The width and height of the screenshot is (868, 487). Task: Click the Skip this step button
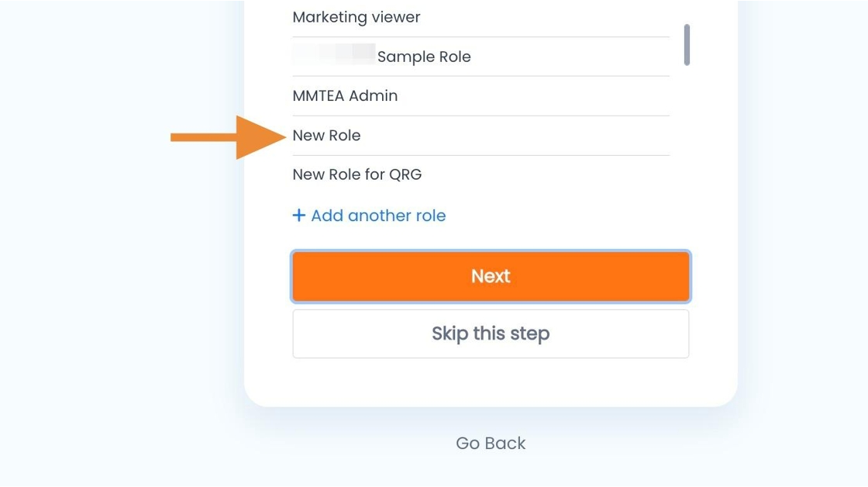point(491,333)
